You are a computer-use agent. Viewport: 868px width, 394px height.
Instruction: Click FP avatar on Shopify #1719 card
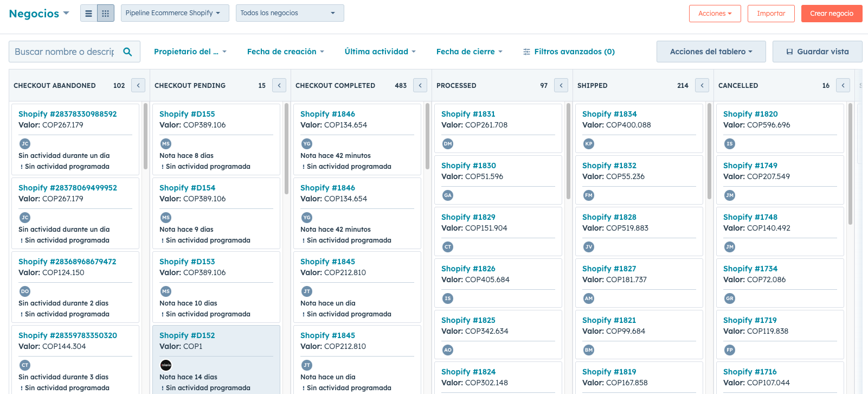pos(730,350)
